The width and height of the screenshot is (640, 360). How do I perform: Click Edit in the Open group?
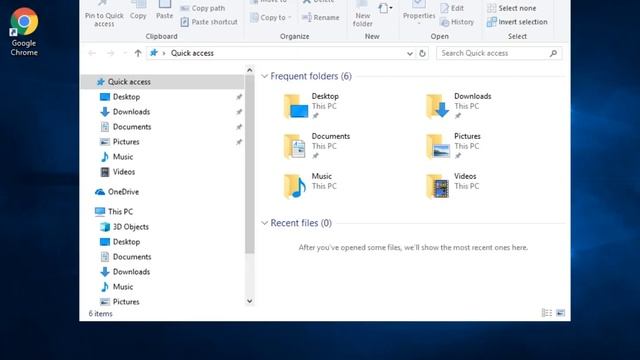(x=452, y=8)
